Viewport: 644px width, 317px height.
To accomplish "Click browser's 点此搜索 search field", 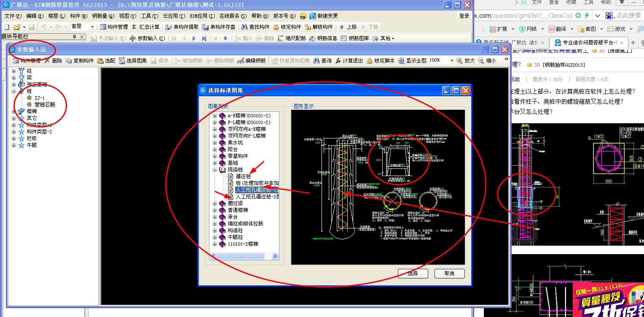I will [628, 16].
